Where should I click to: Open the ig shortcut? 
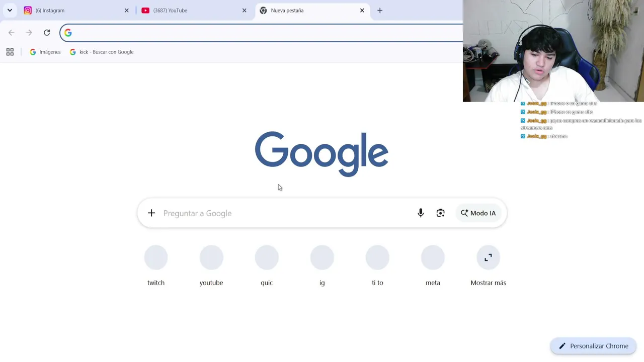coord(322,266)
